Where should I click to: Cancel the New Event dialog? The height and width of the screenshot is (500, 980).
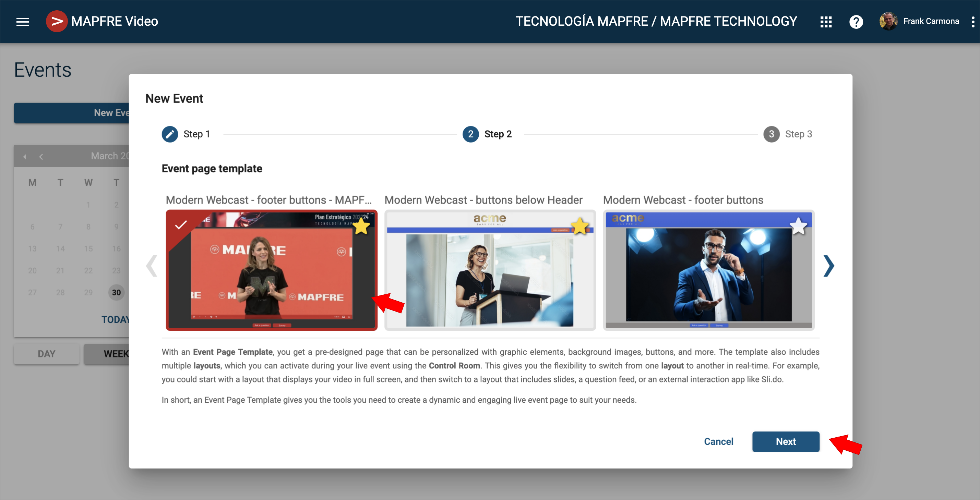pos(718,441)
